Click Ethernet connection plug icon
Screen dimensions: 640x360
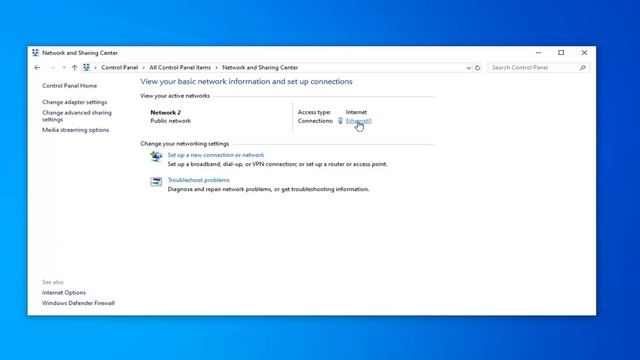340,121
